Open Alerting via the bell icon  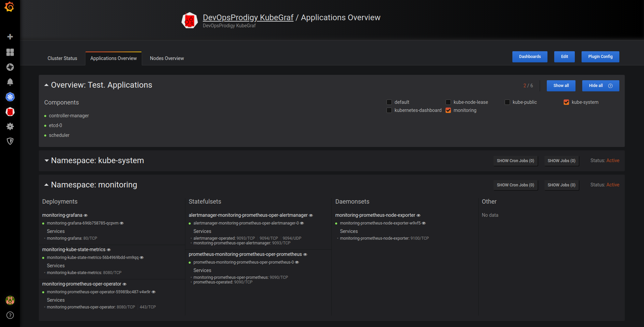point(10,82)
